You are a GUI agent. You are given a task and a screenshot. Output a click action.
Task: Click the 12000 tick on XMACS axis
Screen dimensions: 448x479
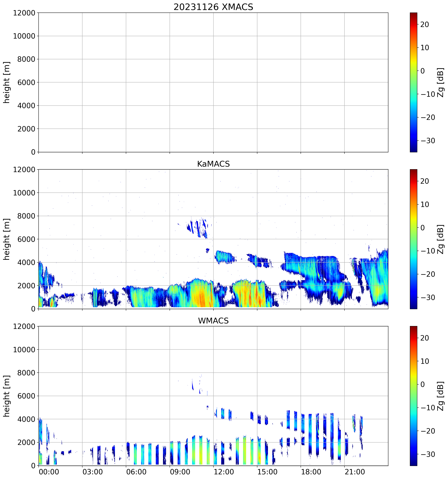click(24, 13)
